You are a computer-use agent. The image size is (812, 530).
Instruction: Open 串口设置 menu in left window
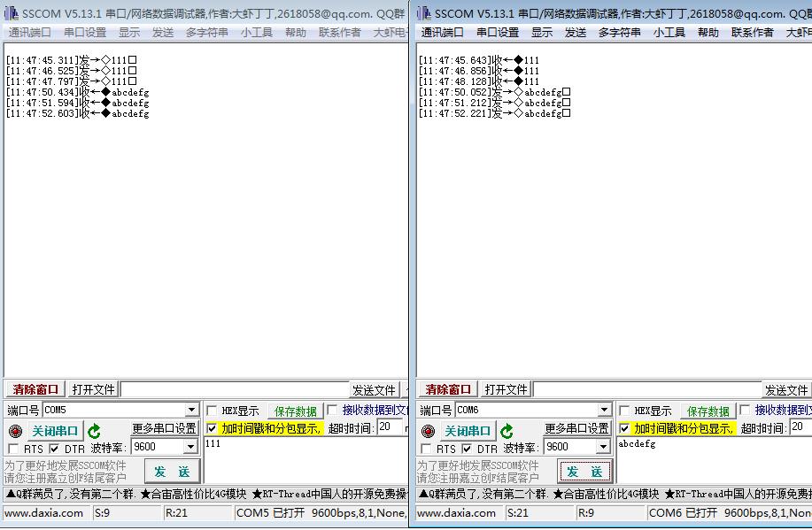(85, 33)
